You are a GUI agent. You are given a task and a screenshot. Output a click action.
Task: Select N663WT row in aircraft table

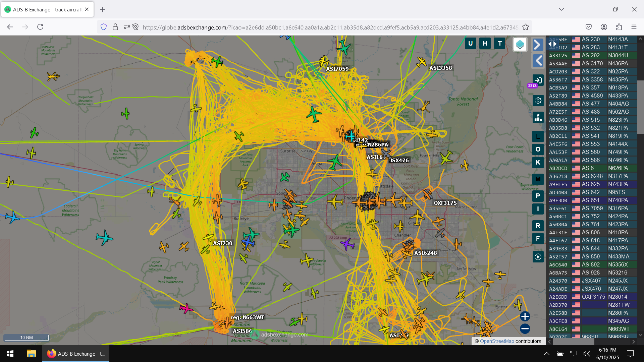(x=592, y=329)
